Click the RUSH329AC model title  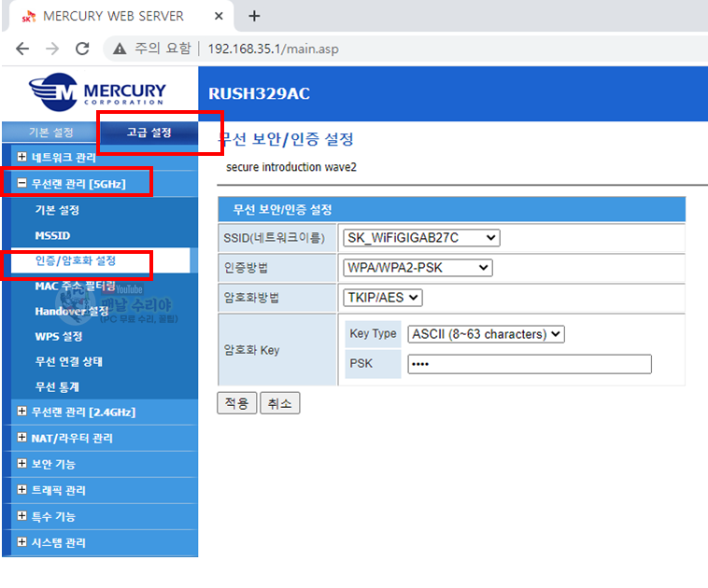click(259, 94)
